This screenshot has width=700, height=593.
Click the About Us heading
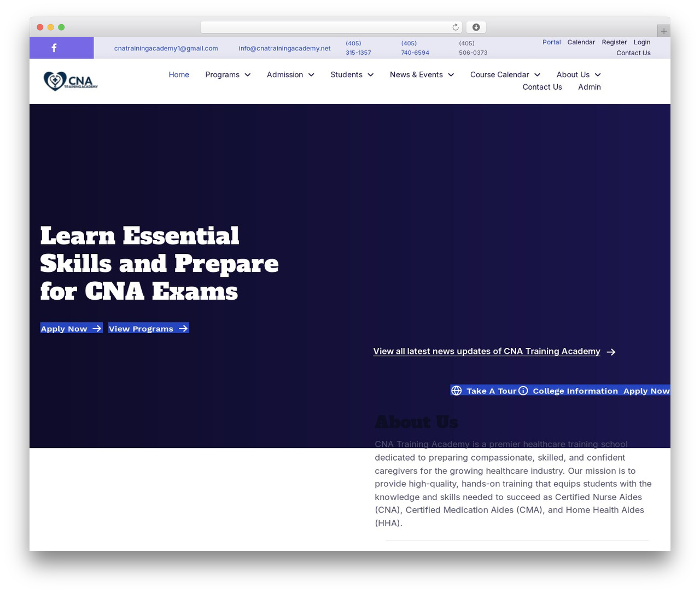pos(417,422)
